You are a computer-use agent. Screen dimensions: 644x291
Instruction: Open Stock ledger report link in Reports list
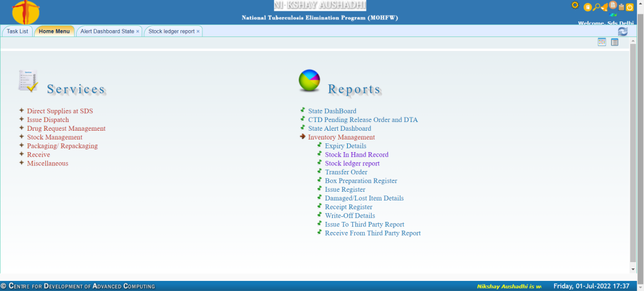point(352,163)
